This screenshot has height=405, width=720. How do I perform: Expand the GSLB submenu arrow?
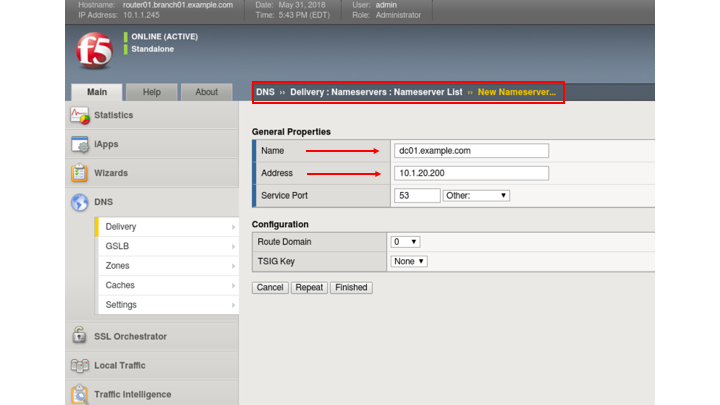pyautogui.click(x=233, y=247)
